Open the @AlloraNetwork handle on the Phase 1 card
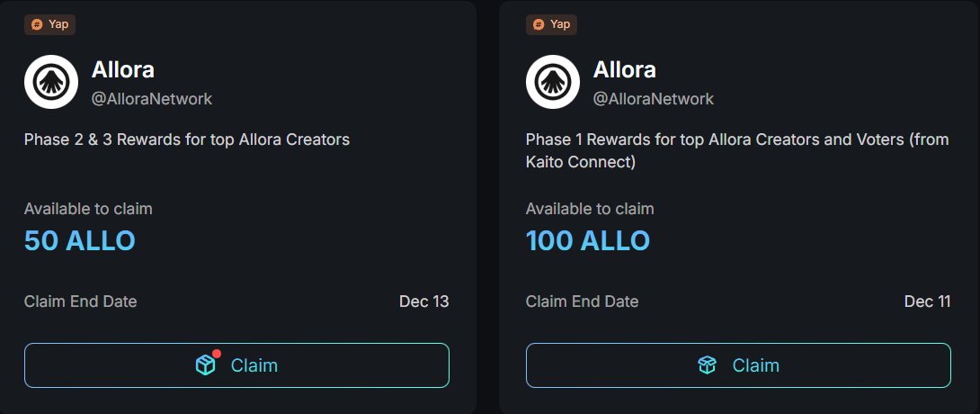 [x=654, y=99]
